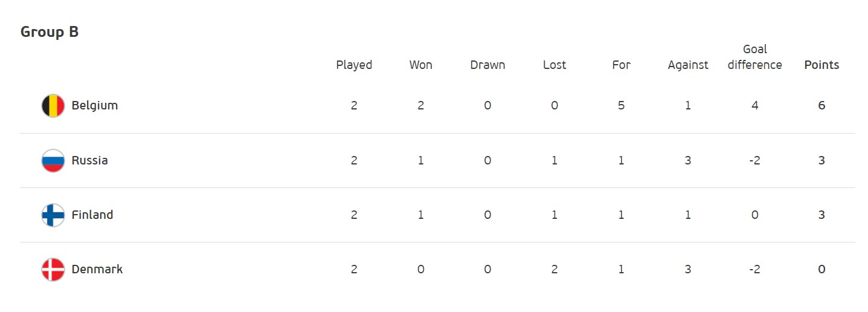This screenshot has width=868, height=312.
Task: Click the Group B heading
Action: (x=50, y=32)
